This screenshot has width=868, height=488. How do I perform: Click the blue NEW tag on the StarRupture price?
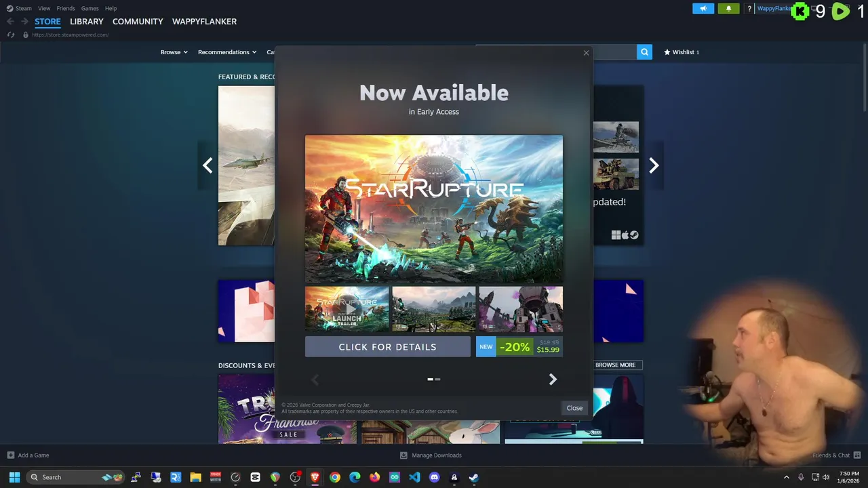[486, 347]
